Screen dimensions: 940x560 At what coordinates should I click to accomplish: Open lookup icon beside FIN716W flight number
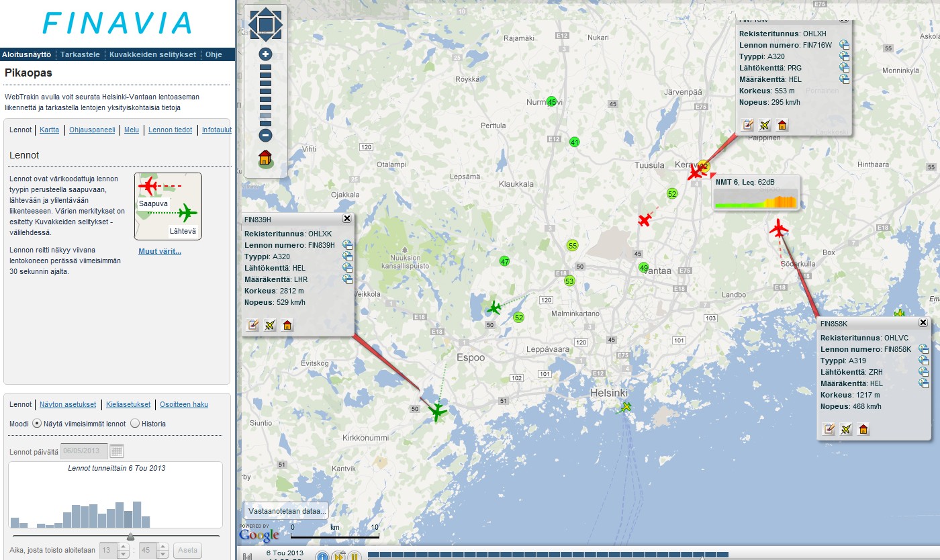point(845,45)
